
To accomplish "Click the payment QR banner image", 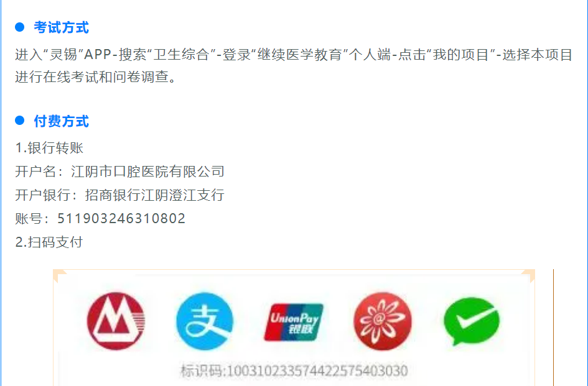I will pos(294,328).
